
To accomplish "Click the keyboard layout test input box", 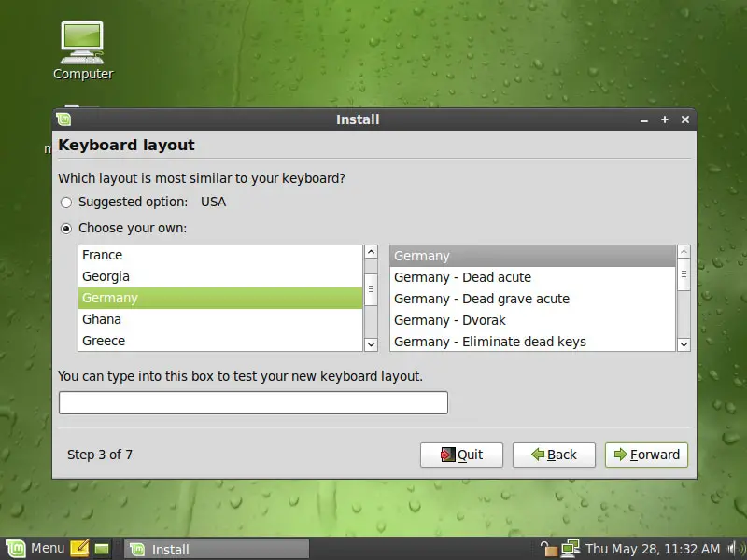I will click(x=253, y=403).
